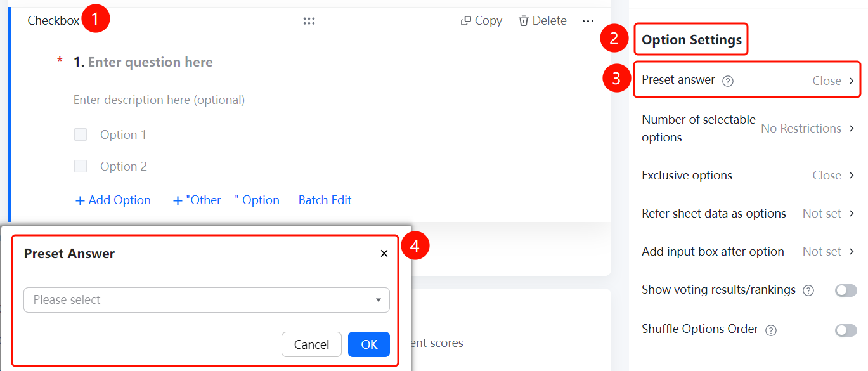Click the Option 2 label text
Screen dimensions: 868x371
tap(124, 166)
